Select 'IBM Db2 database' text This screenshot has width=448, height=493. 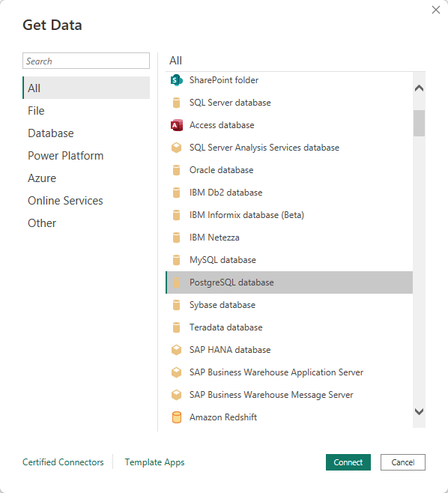click(x=225, y=193)
